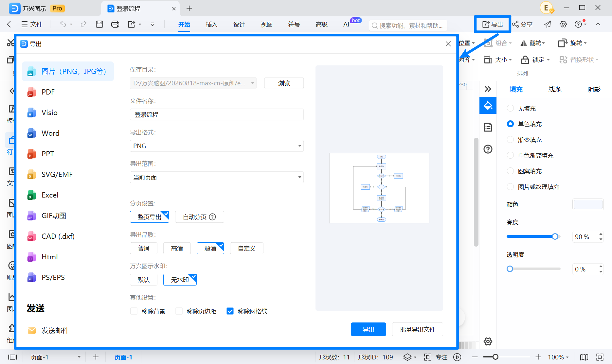The height and width of the screenshot is (364, 612).
Task: Enable the 移除页边距 checkbox
Action: pyautogui.click(x=179, y=311)
